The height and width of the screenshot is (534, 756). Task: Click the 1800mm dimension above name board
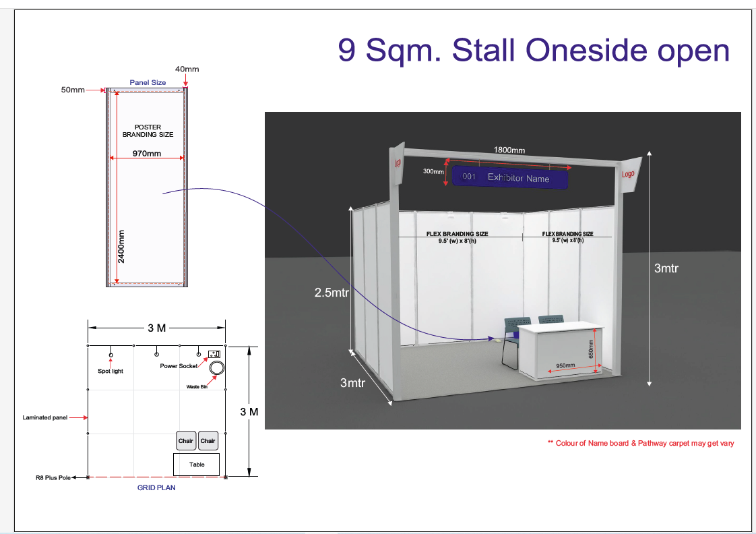click(x=509, y=150)
